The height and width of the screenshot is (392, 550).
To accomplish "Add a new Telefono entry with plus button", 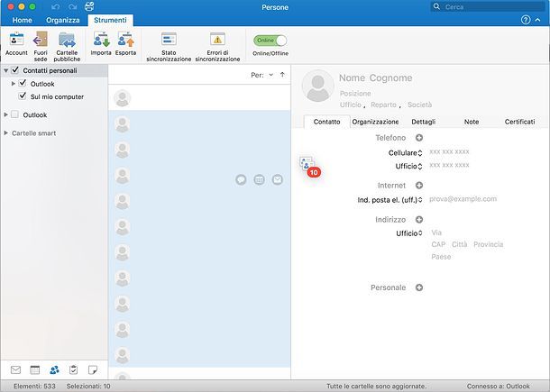I will click(418, 138).
